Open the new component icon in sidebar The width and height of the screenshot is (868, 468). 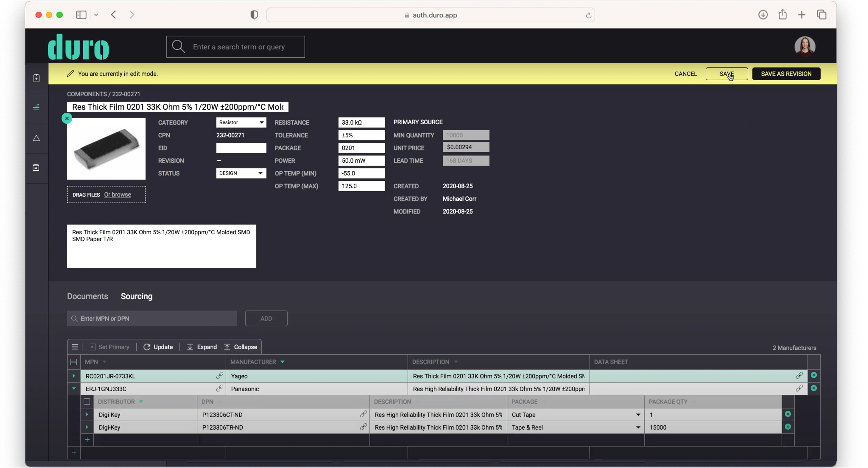[x=36, y=77]
